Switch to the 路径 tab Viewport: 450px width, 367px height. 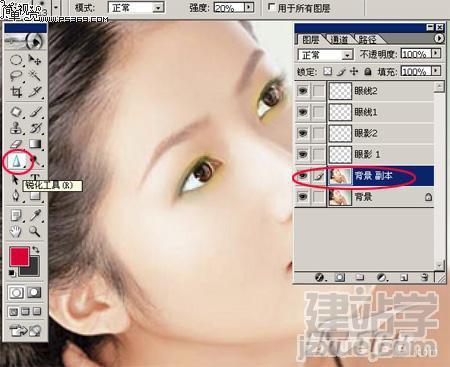click(x=368, y=40)
